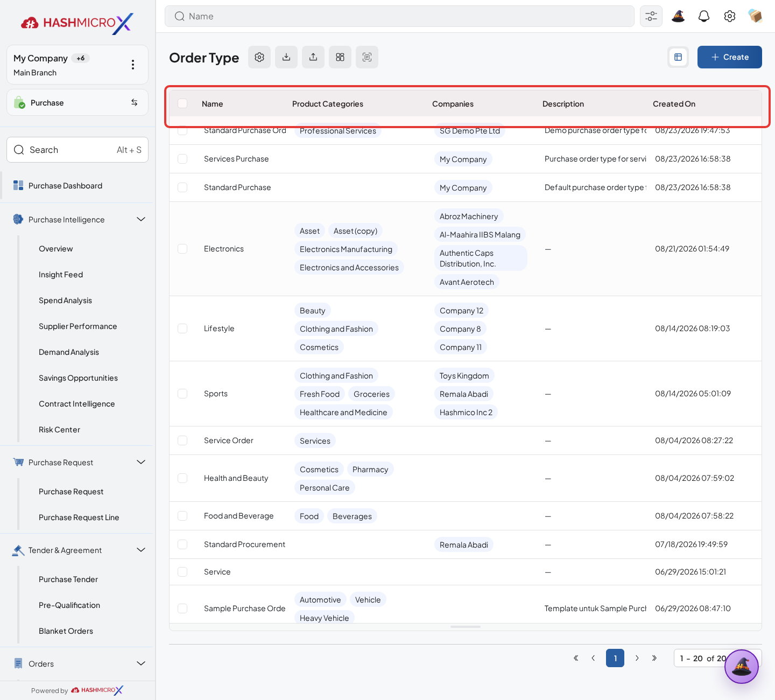The width and height of the screenshot is (775, 700).
Task: Tick the Sports row checkbox
Action: point(182,394)
